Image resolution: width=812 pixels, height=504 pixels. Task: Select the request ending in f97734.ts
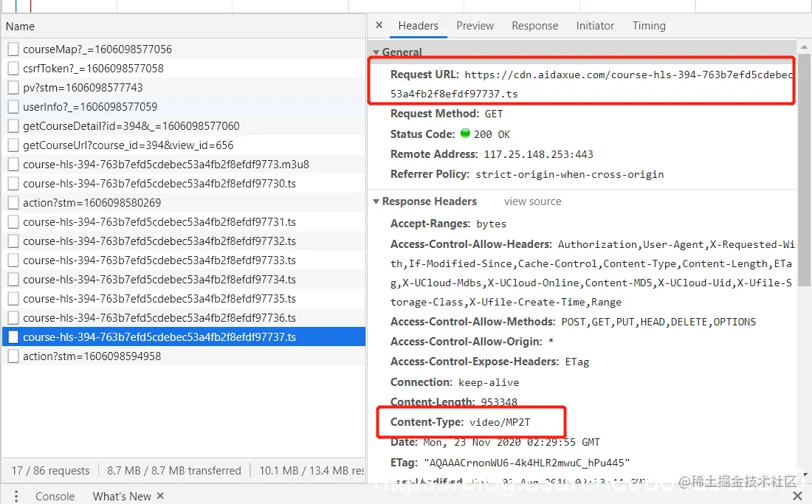(x=184, y=279)
